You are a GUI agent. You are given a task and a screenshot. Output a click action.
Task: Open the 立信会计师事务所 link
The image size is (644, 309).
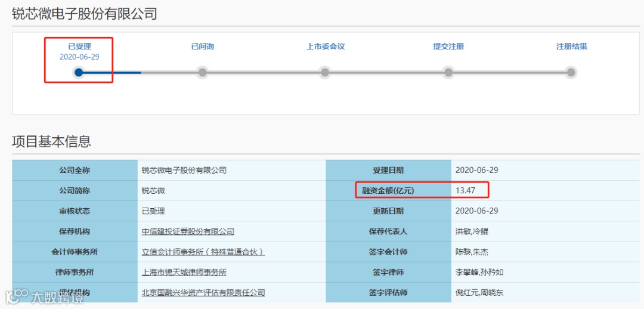pyautogui.click(x=203, y=252)
